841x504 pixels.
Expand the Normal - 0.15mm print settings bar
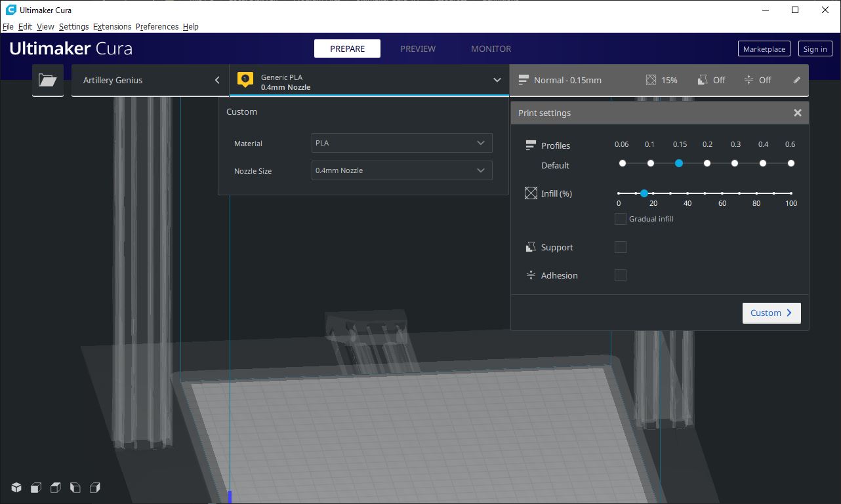click(659, 80)
